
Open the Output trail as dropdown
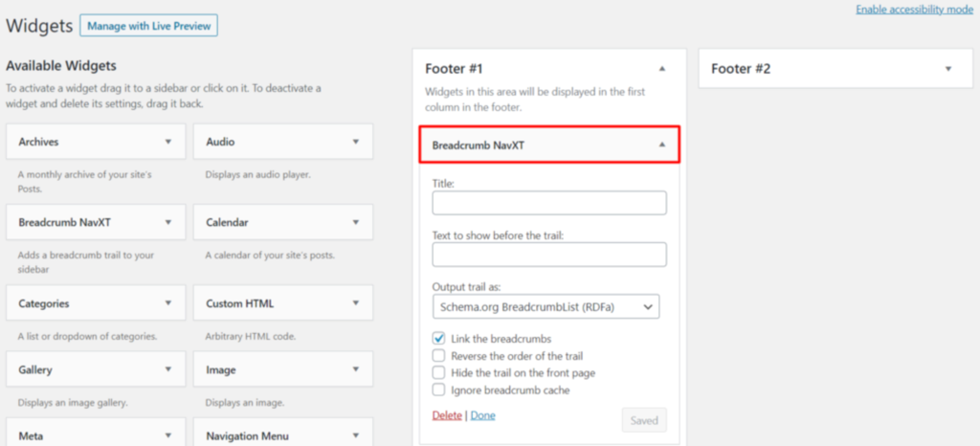(x=548, y=307)
